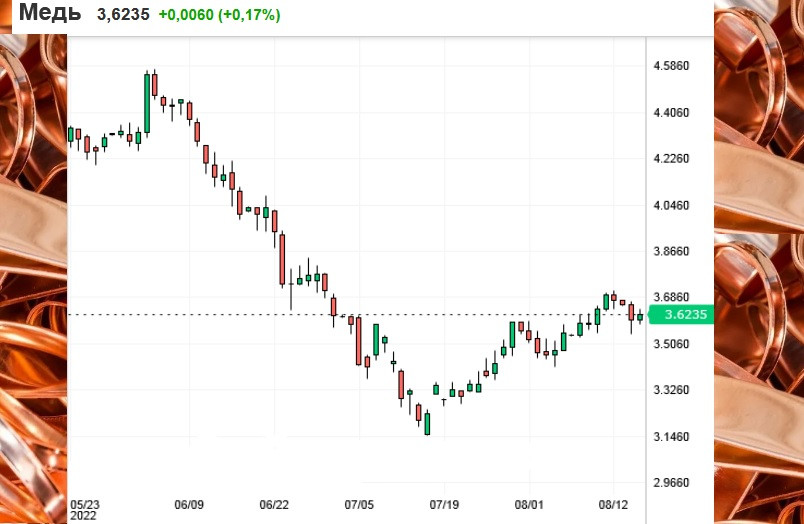Select the 08/01 date axis label
Screen dimensions: 804x524
point(529,506)
